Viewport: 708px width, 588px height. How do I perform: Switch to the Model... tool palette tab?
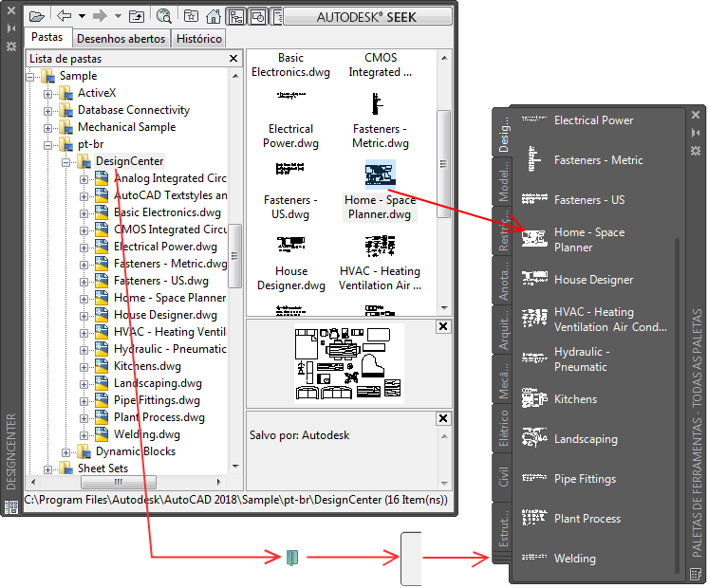503,181
